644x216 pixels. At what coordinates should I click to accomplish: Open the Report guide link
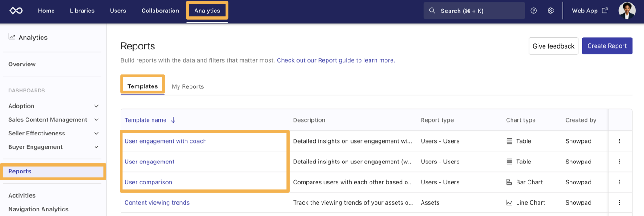point(335,60)
